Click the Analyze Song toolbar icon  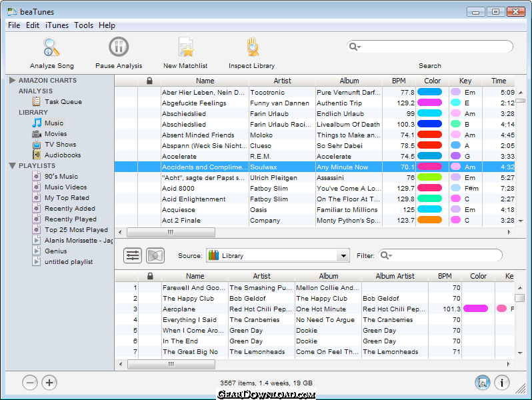click(51, 47)
